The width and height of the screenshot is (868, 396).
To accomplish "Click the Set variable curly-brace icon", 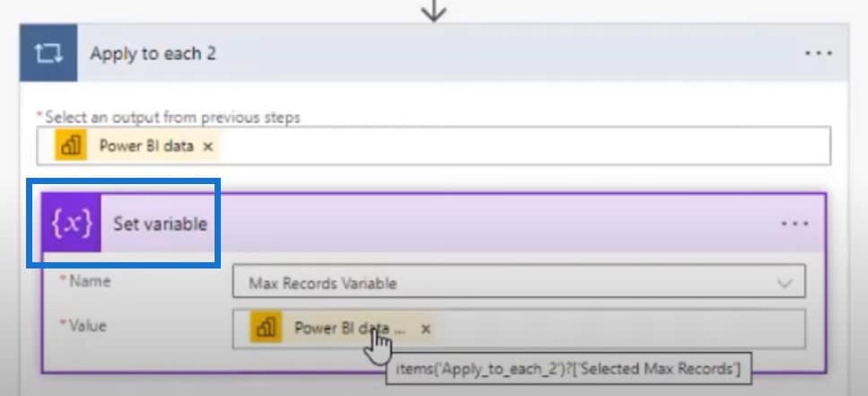I will coord(72,224).
